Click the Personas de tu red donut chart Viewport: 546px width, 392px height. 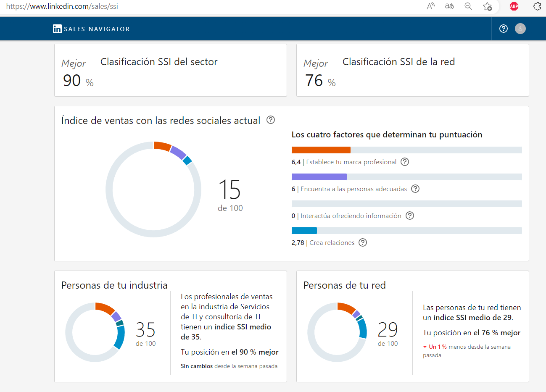point(337,332)
